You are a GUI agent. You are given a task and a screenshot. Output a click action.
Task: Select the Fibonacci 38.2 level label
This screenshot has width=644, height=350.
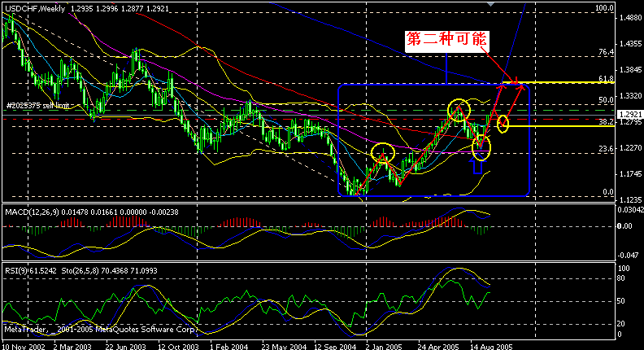pos(607,122)
